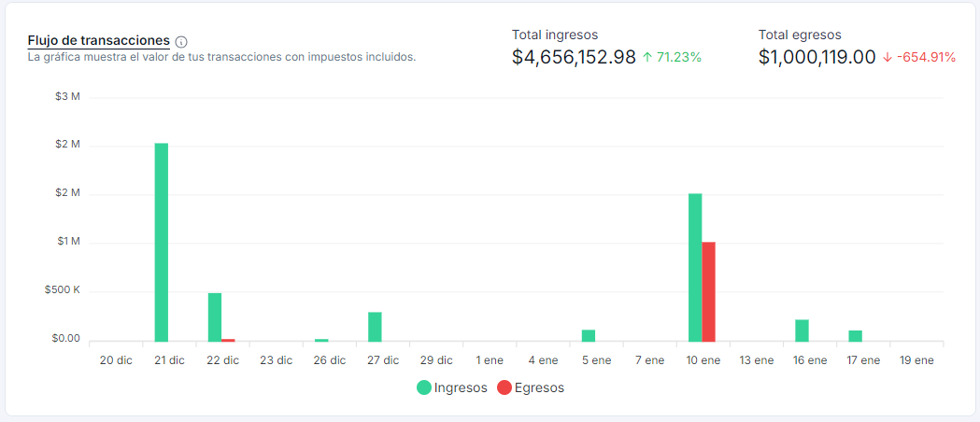Click the red Egresos bar for 10 ene
This screenshot has width=980, height=422.
click(x=708, y=291)
